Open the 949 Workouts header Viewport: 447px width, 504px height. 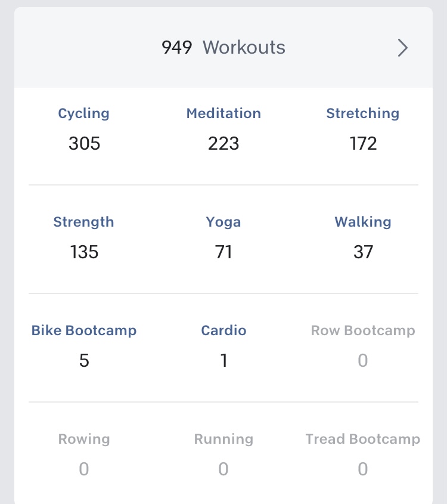coord(223,48)
